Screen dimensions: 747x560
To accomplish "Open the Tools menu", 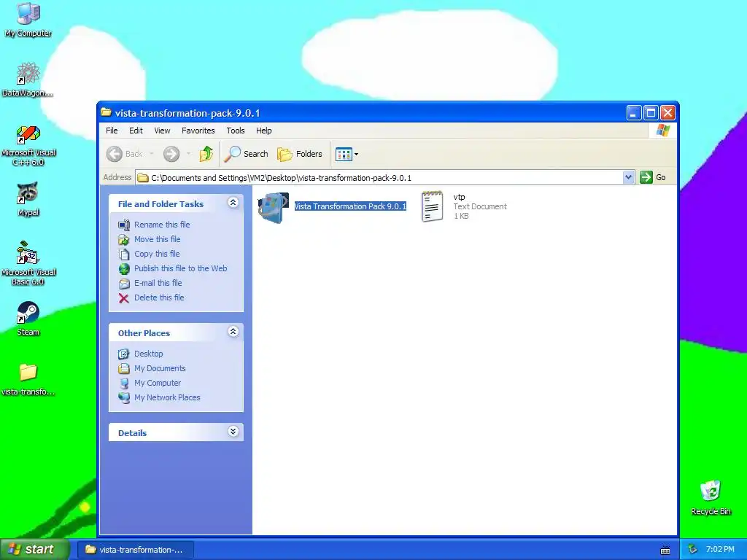I will coord(236,131).
